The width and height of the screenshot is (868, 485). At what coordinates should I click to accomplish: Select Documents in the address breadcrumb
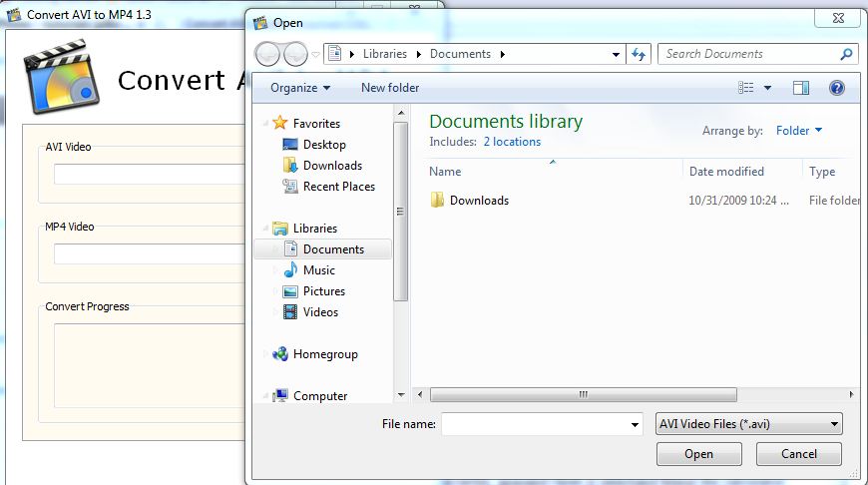(x=460, y=54)
